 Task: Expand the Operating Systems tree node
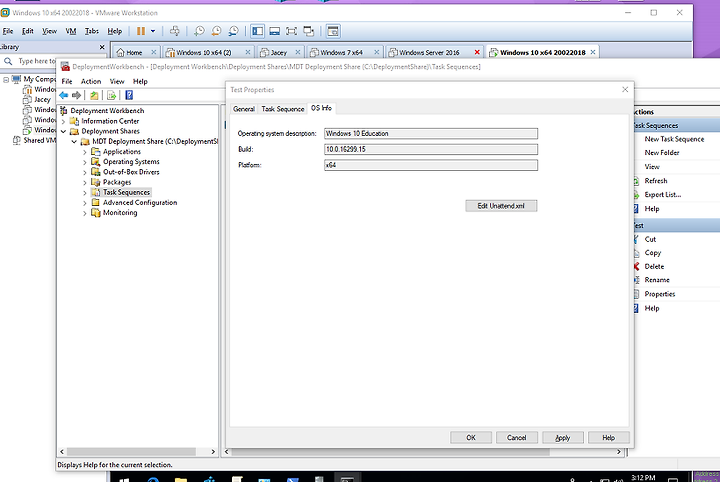(x=85, y=162)
